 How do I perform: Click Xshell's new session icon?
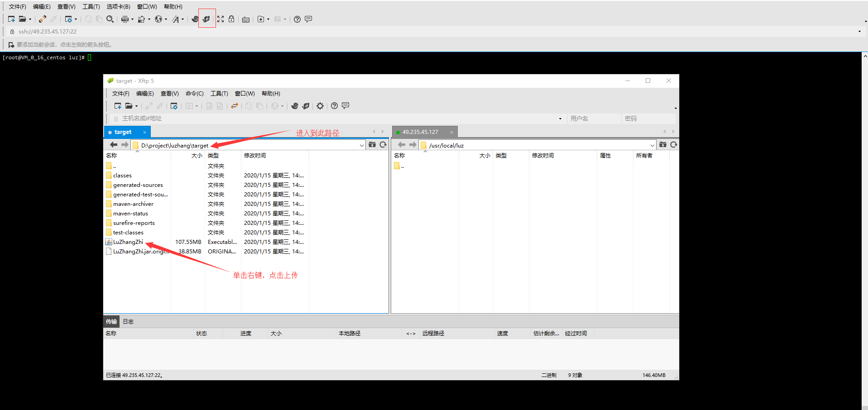tap(11, 19)
